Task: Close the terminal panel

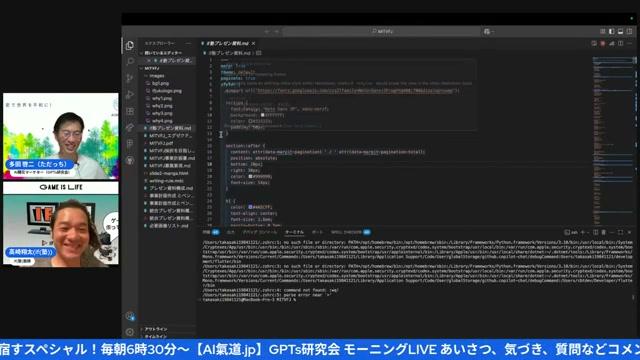Action: (x=629, y=232)
